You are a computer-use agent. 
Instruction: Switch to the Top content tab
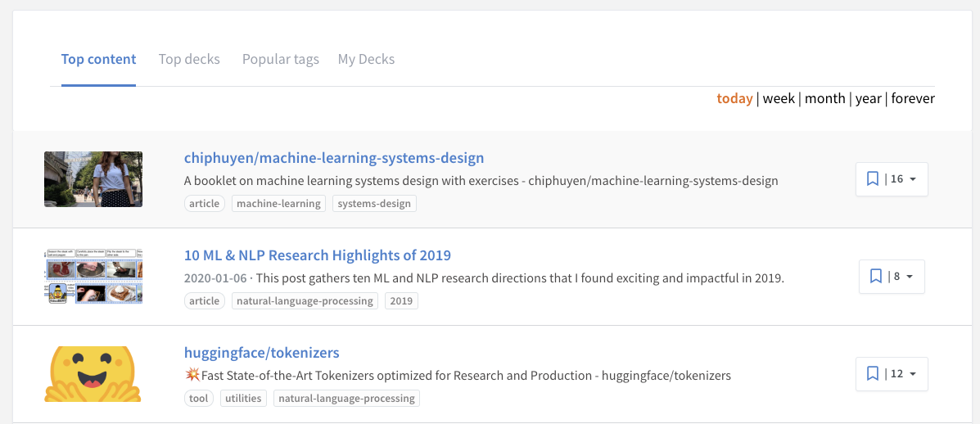pos(99,59)
